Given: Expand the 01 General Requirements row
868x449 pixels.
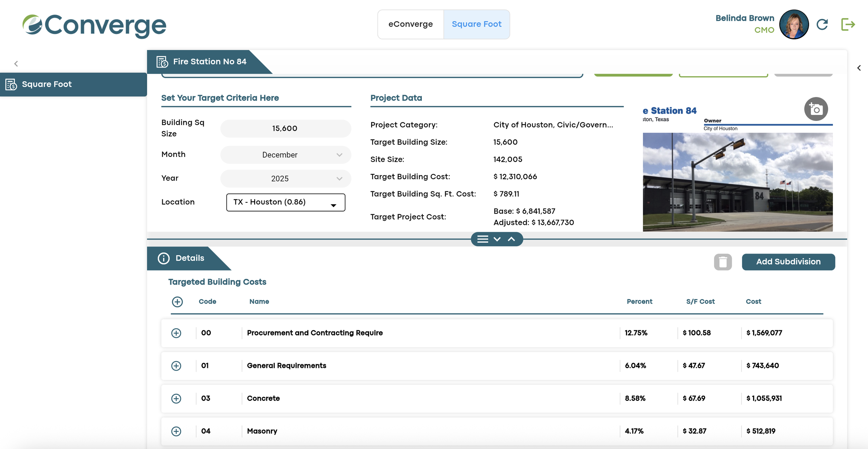Looking at the screenshot, I should point(176,366).
